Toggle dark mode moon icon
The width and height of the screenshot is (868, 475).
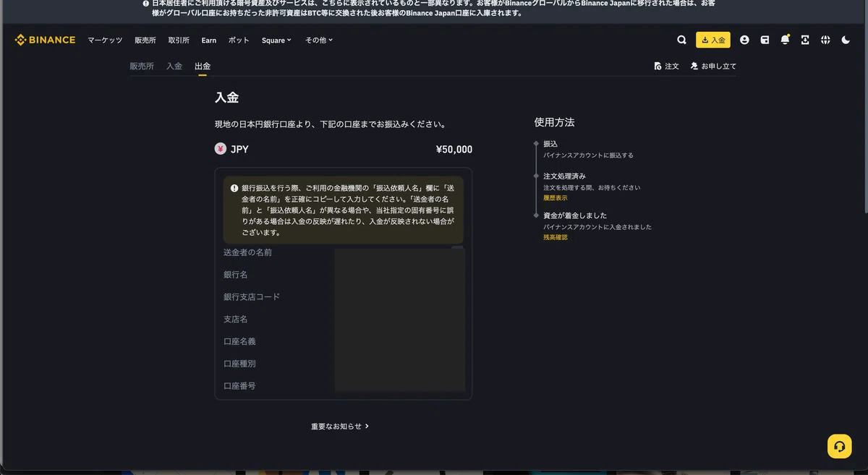click(846, 40)
